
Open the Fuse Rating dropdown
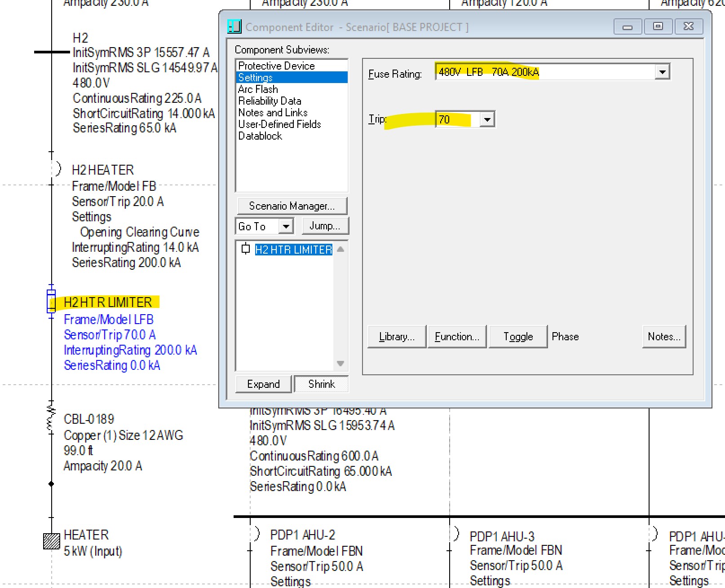click(x=662, y=72)
